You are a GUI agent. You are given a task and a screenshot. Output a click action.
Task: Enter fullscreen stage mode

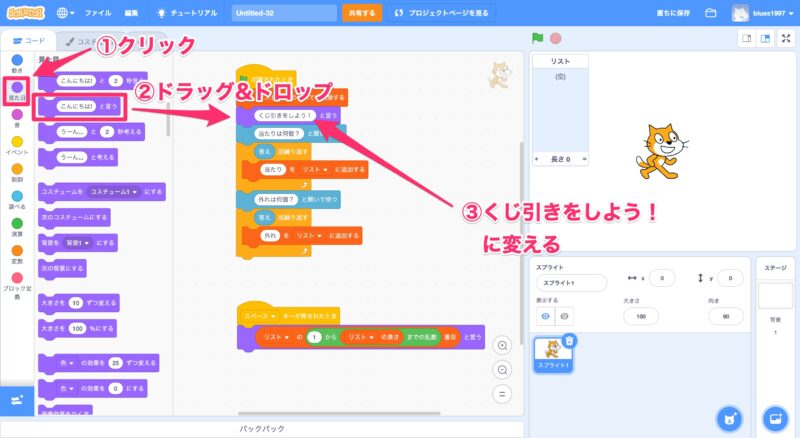[x=784, y=38]
